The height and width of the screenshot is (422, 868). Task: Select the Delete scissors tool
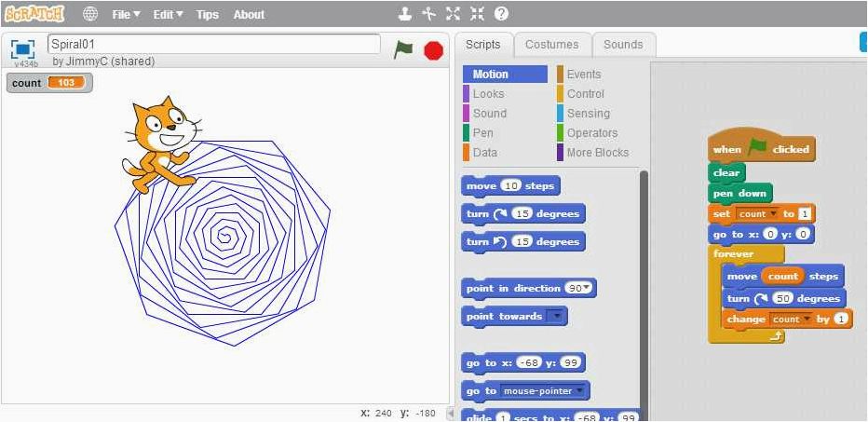(428, 14)
